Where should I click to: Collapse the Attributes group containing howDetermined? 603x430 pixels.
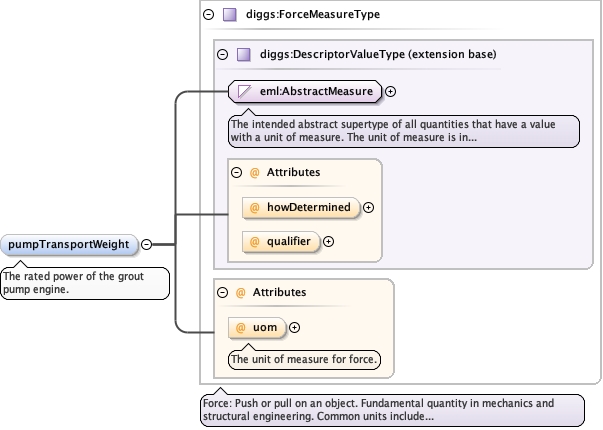tap(237, 172)
